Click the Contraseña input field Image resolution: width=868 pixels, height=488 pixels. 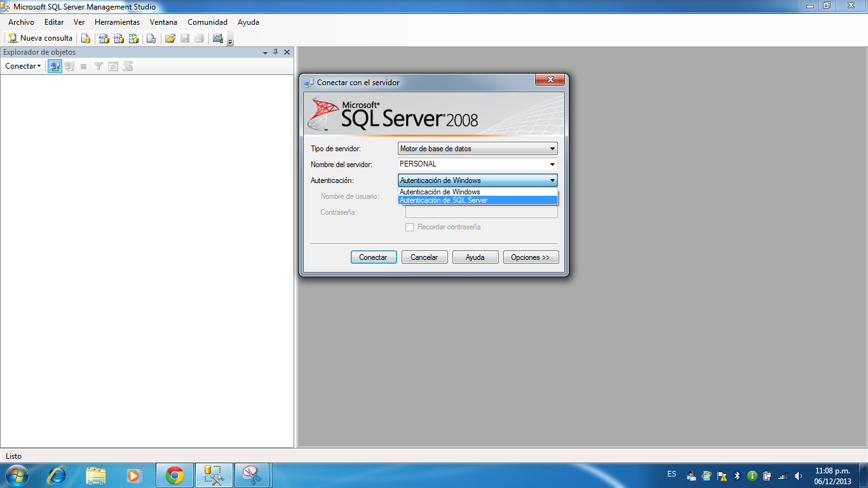click(482, 212)
